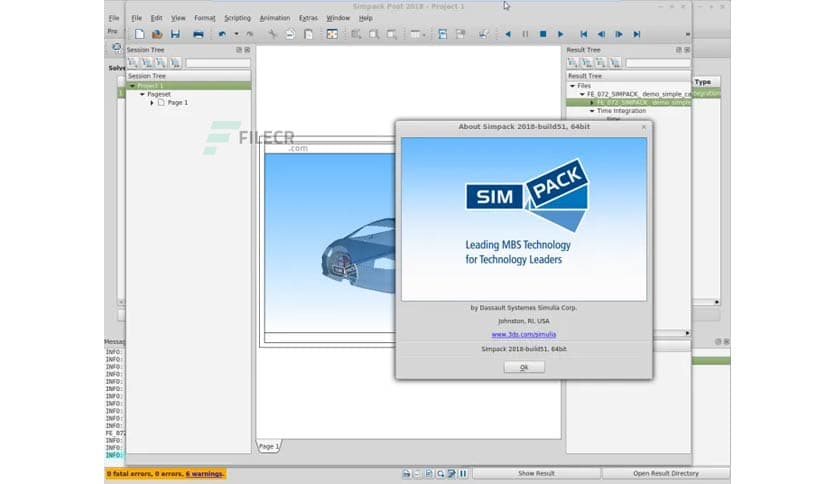The height and width of the screenshot is (484, 836).
Task: Stop the animation playback
Action: point(543,34)
